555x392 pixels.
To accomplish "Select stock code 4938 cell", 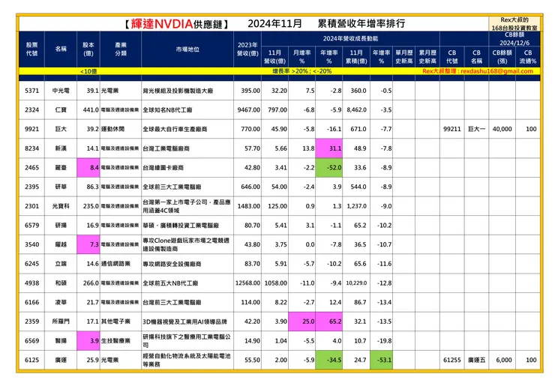I will [x=31, y=283].
